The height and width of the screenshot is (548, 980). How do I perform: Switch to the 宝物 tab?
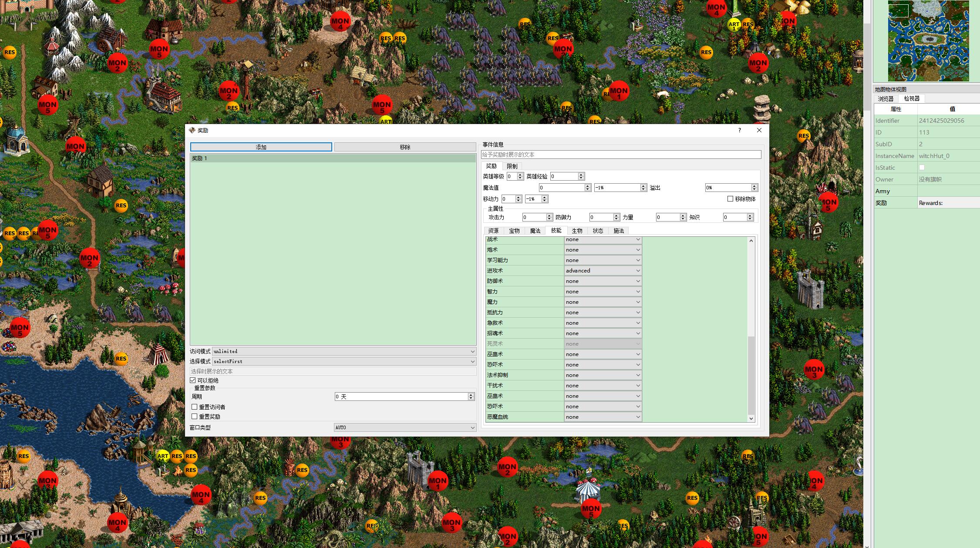tap(514, 231)
